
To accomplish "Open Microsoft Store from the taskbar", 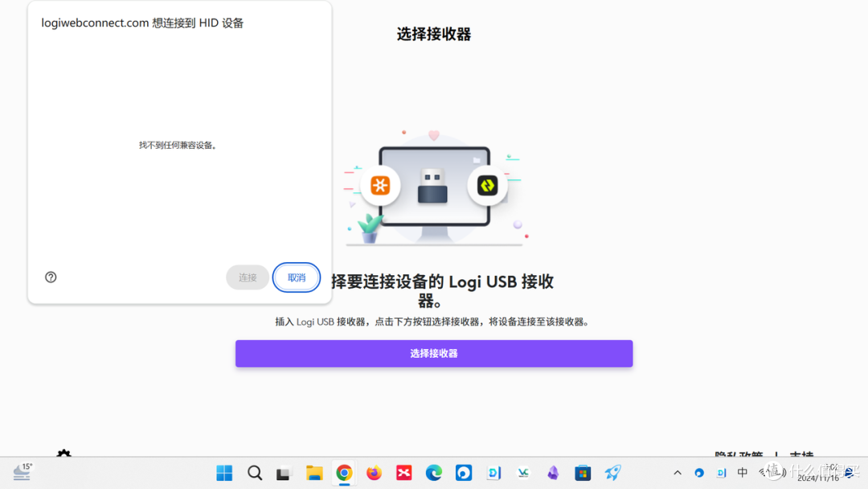I will pos(583,473).
